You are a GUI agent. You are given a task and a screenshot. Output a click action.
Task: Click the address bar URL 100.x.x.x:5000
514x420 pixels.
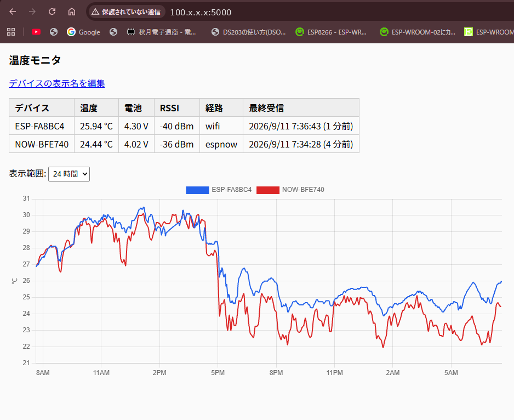click(201, 12)
